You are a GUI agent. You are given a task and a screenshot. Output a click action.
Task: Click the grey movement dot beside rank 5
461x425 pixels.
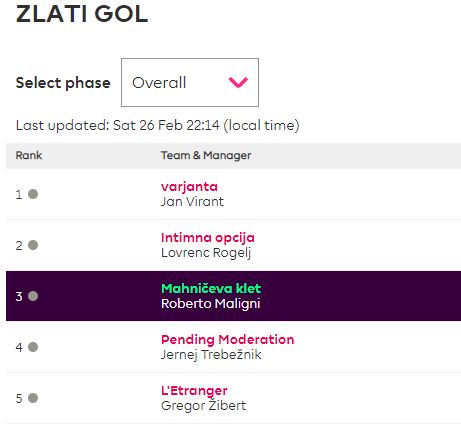[x=33, y=398]
